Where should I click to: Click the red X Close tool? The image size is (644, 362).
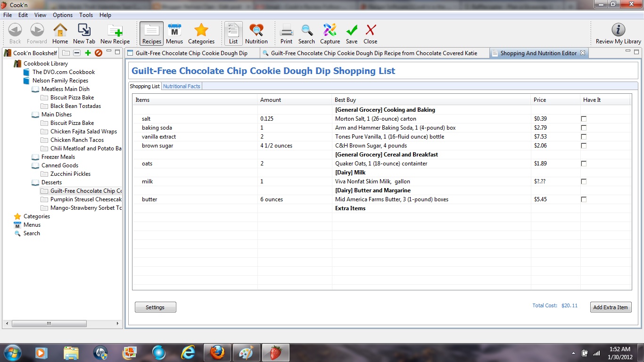pyautogui.click(x=371, y=33)
